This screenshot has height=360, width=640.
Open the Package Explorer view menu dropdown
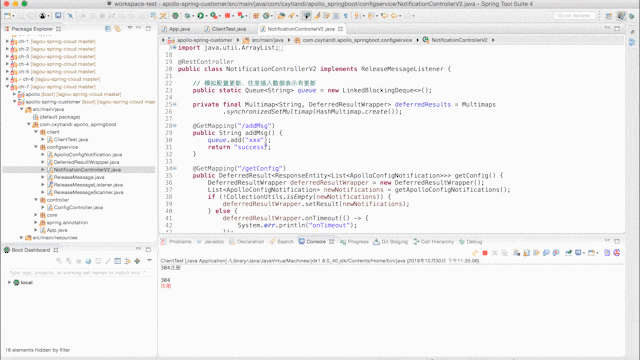point(130,28)
